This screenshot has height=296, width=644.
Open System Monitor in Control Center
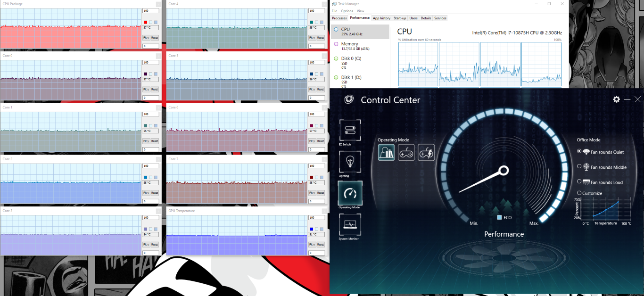pos(350,224)
